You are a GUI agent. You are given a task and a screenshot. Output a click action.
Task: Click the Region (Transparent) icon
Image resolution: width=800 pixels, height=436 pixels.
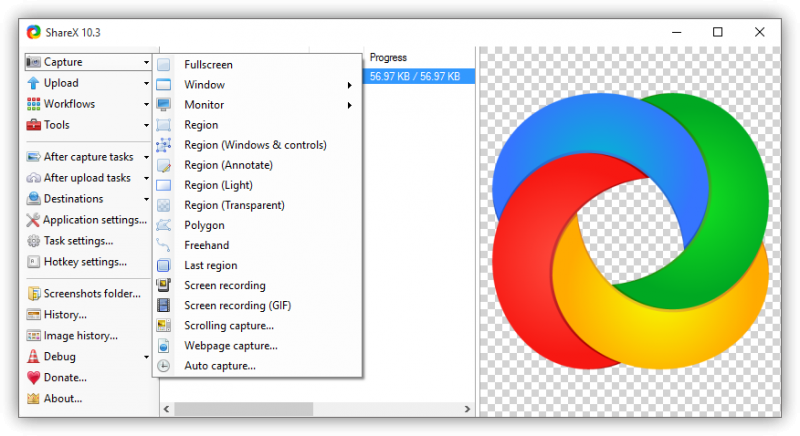click(x=163, y=205)
